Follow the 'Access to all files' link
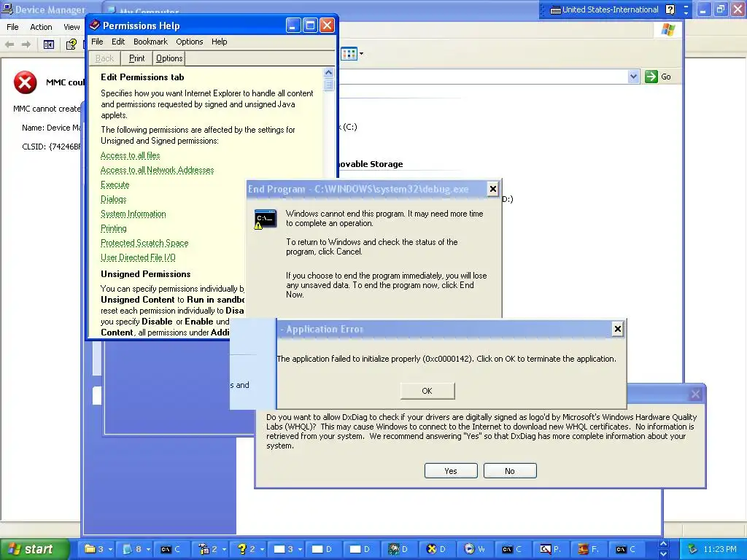Viewport: 747px width, 560px height. pyautogui.click(x=130, y=155)
